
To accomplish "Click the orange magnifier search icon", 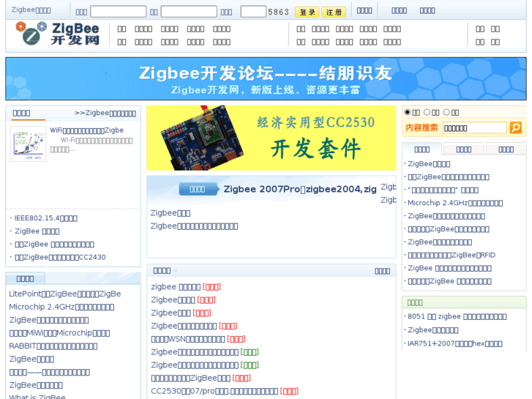I will pyautogui.click(x=516, y=127).
